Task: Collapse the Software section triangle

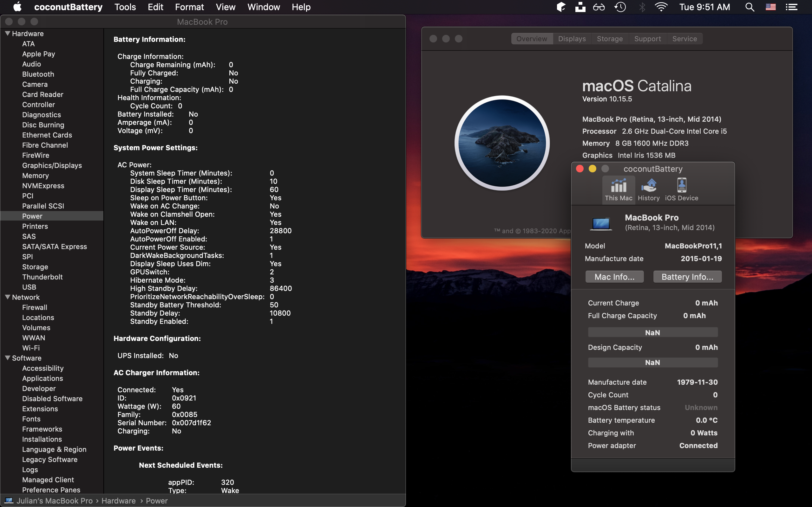Action: (x=7, y=358)
